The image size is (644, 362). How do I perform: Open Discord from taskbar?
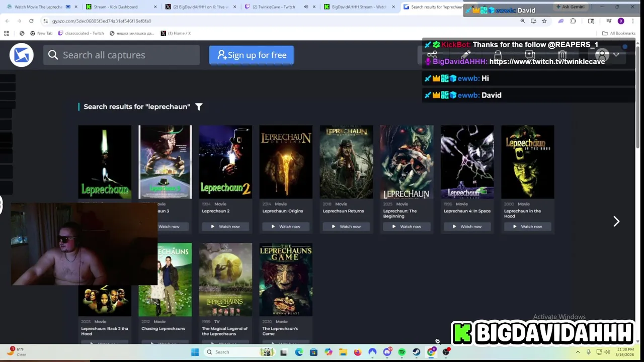pyautogui.click(x=387, y=352)
